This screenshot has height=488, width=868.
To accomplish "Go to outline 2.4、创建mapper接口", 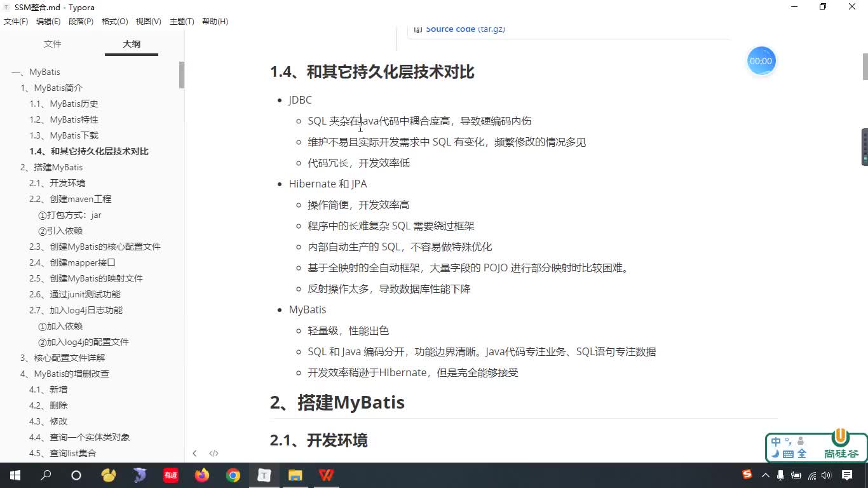I will 72,262.
